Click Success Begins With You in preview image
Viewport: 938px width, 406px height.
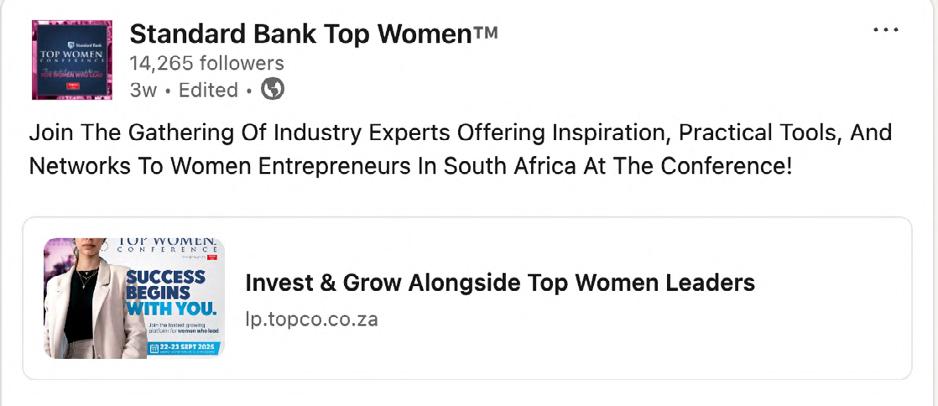(168, 292)
